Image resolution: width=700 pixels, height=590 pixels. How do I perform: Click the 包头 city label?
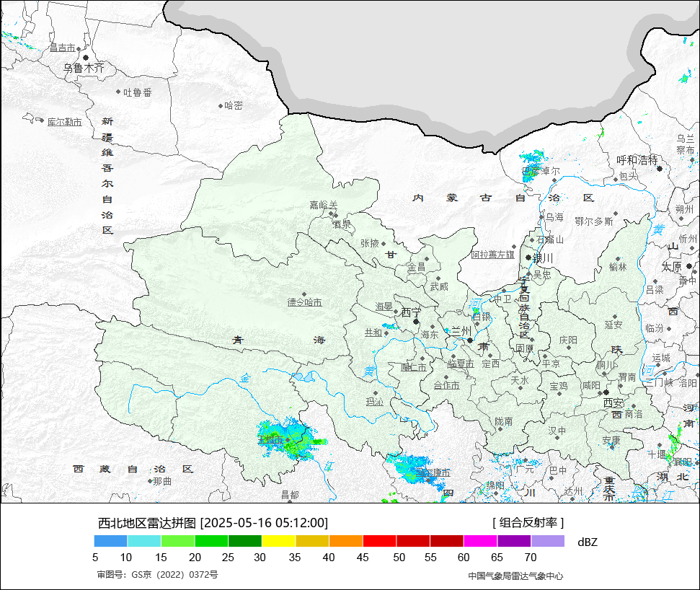[x=629, y=177]
